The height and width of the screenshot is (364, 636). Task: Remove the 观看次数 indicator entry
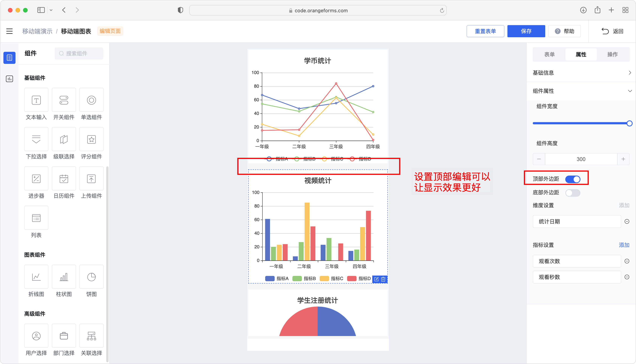627,261
